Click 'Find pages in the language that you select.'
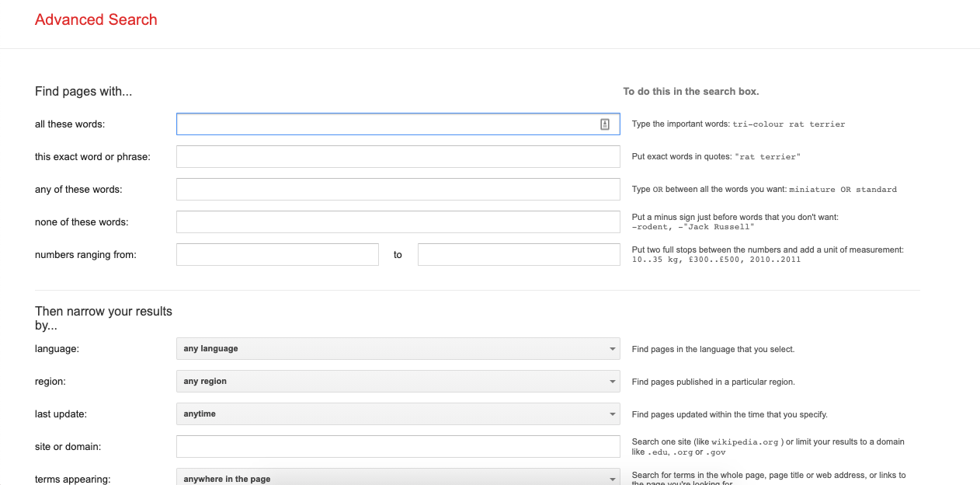The width and height of the screenshot is (980, 485). [x=713, y=350]
